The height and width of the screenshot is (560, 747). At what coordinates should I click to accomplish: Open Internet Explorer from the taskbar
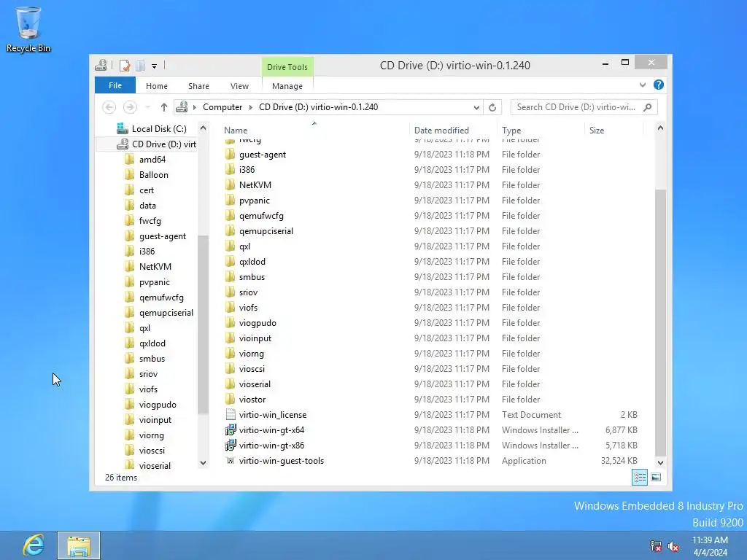click(34, 545)
